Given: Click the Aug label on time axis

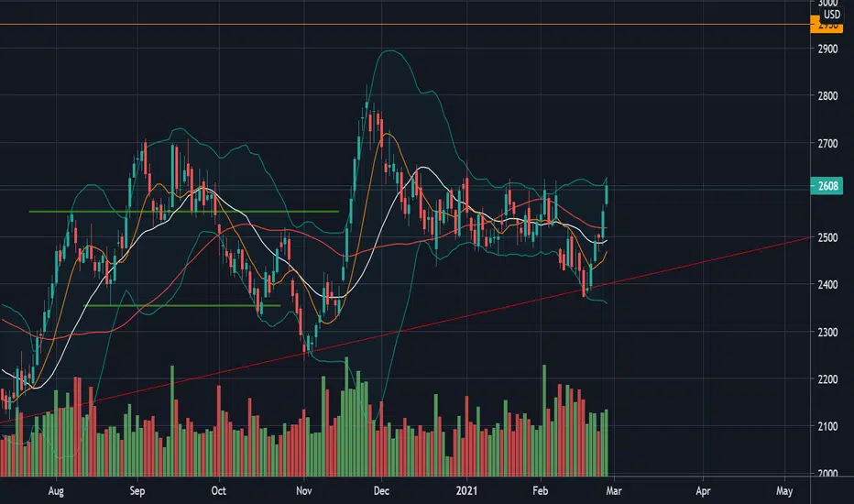Looking at the screenshot, I should click(x=56, y=491).
